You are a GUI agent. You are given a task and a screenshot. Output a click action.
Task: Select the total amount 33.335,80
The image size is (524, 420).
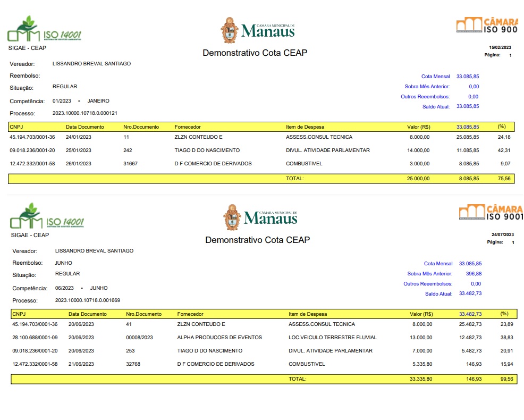421,379
